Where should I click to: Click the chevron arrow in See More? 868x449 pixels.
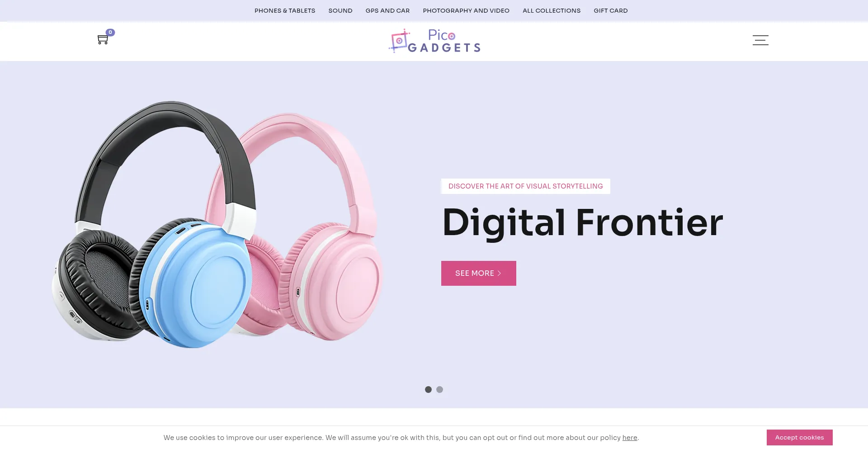coord(500,273)
